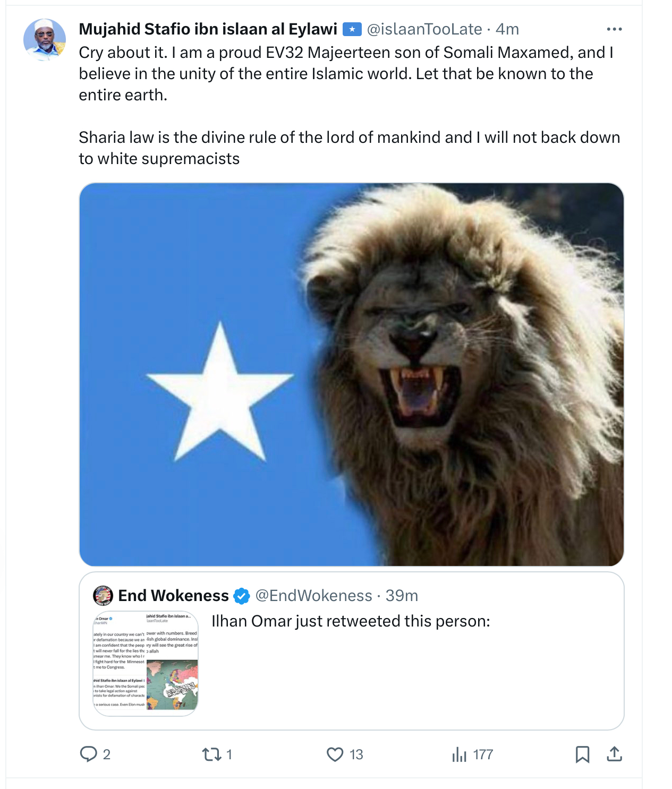
Task: Click the End Wokeness profile avatar
Action: tap(103, 596)
